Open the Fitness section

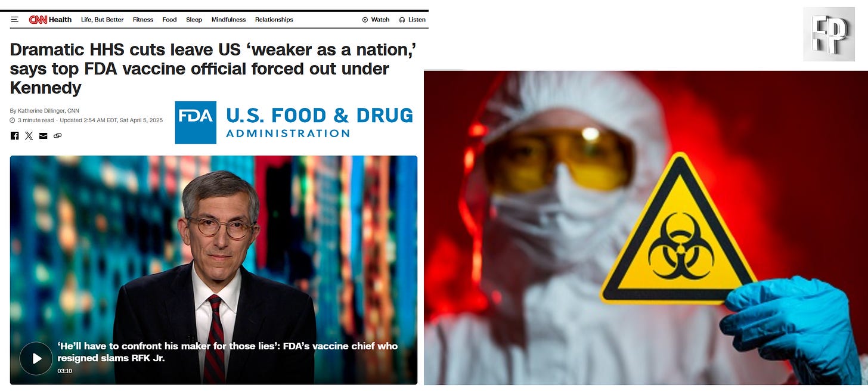(x=143, y=20)
